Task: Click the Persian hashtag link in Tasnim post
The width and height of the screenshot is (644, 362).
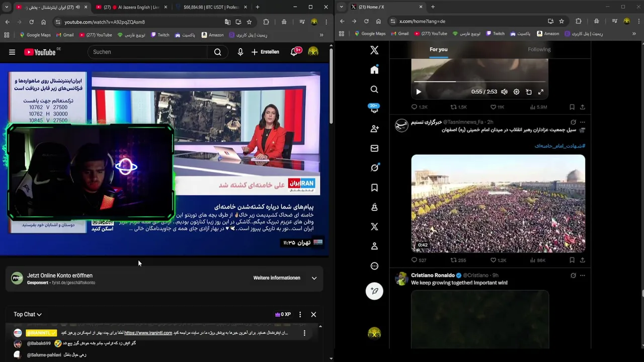Action: tap(560, 146)
